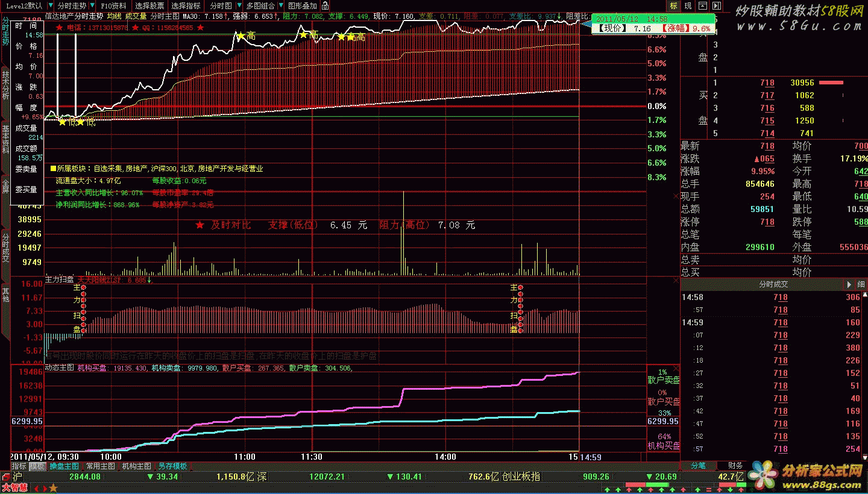Select the 技术分析 vertical side tab
The image size is (868, 494).
pos(5,86)
